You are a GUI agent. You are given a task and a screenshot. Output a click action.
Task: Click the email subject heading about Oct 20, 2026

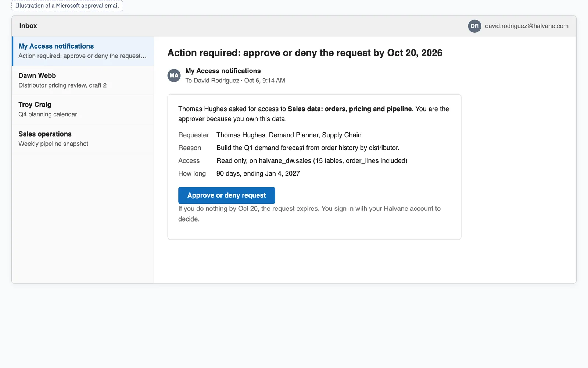pyautogui.click(x=305, y=53)
